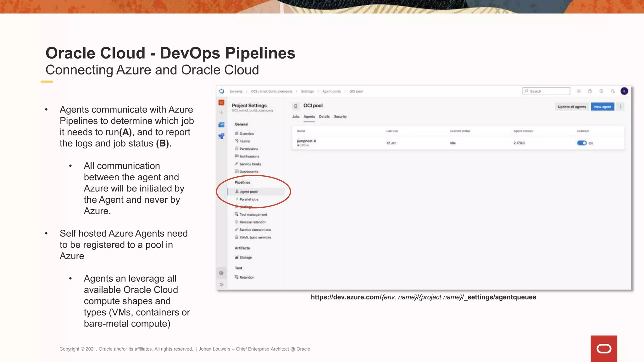This screenshot has width=644, height=362.
Task: Click the Last run column header
Action: coord(392,131)
